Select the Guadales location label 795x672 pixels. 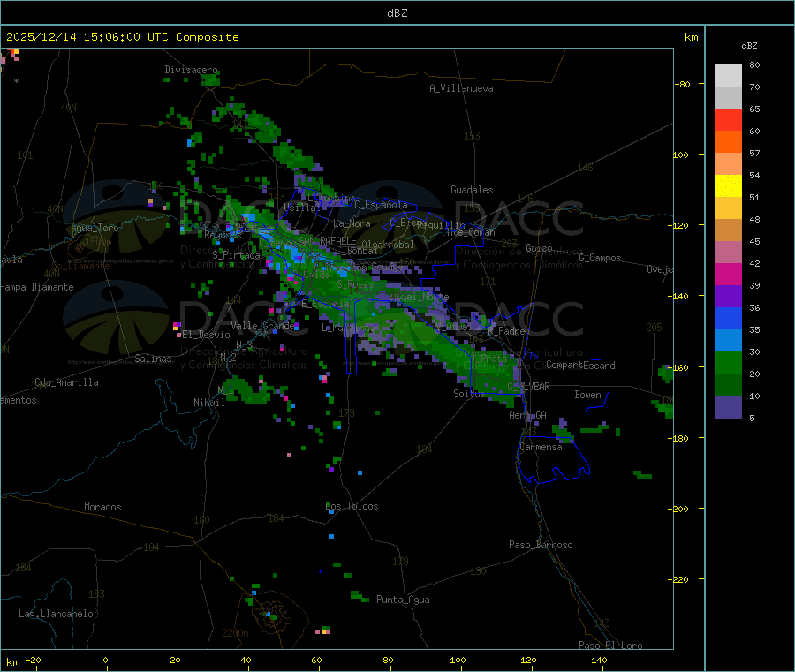click(472, 190)
